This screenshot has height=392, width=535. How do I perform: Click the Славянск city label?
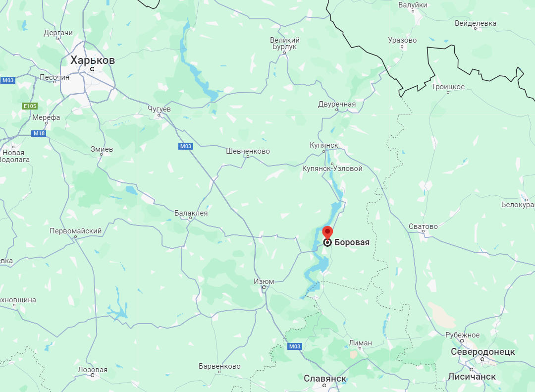pyautogui.click(x=325, y=378)
